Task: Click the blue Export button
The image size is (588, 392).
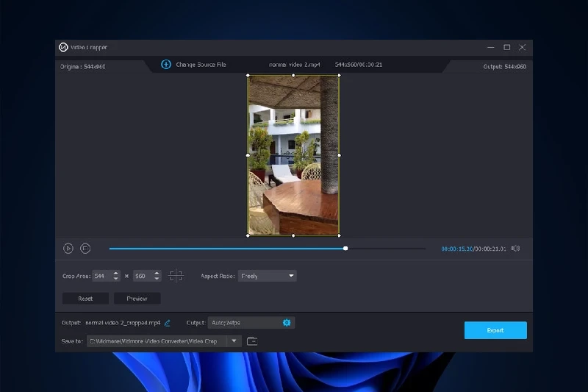Action: pyautogui.click(x=495, y=330)
